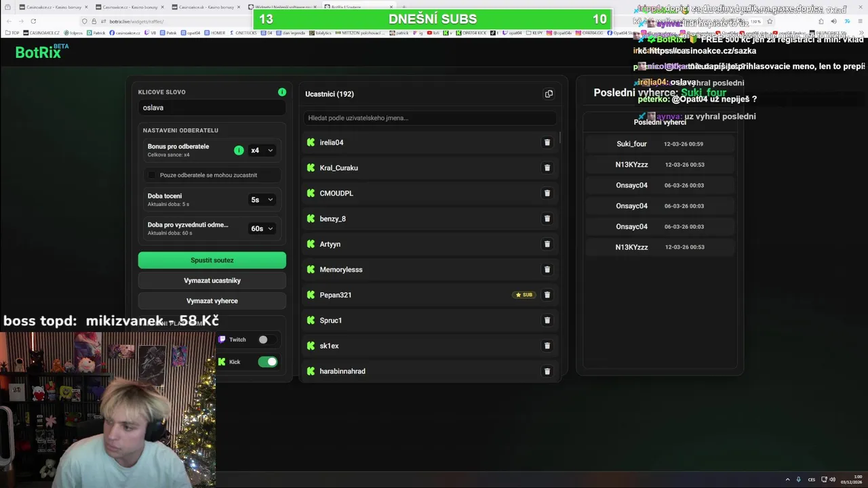The height and width of the screenshot is (488, 868).
Task: Select first N13KYzzz winner row
Action: [660, 165]
